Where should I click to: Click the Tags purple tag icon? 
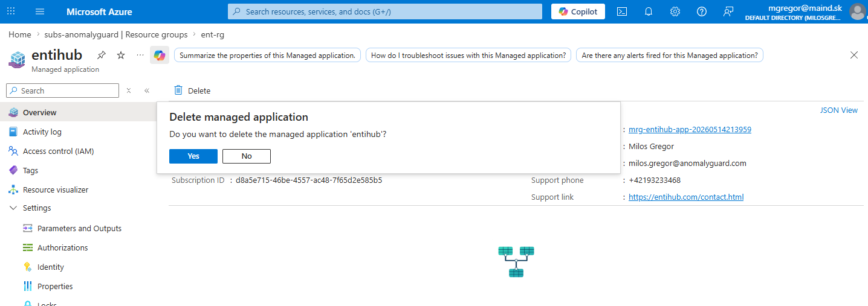[13, 170]
